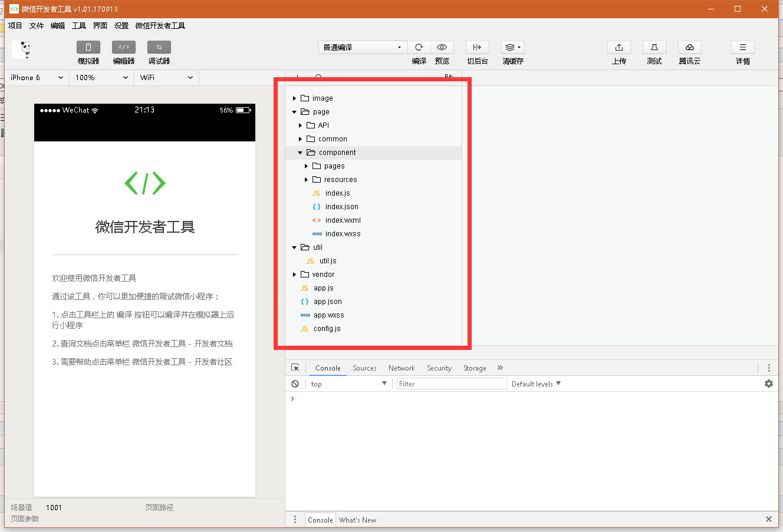783x532 pixels.
Task: Close the console drawer with X
Action: coord(769,519)
